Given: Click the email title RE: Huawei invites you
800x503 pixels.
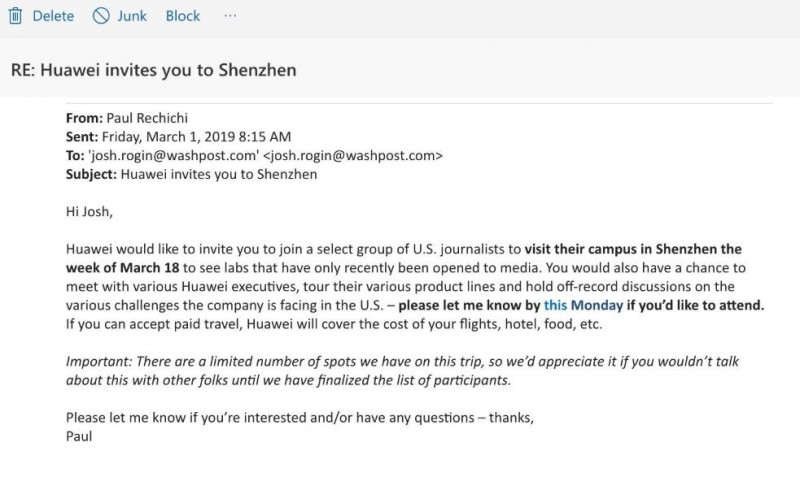Looking at the screenshot, I should click(x=154, y=70).
